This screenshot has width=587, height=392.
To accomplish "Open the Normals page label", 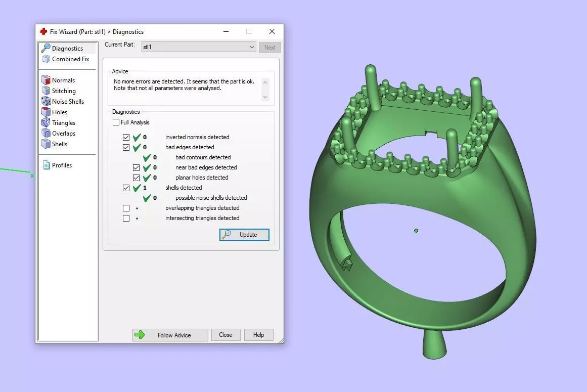I will [63, 80].
